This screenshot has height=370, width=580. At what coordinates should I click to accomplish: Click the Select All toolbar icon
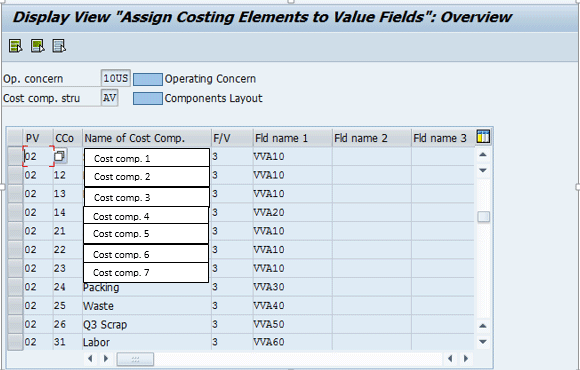(x=16, y=46)
